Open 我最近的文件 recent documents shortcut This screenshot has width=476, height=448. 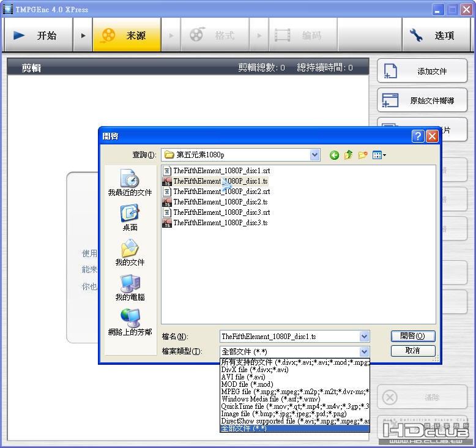pyautogui.click(x=130, y=182)
